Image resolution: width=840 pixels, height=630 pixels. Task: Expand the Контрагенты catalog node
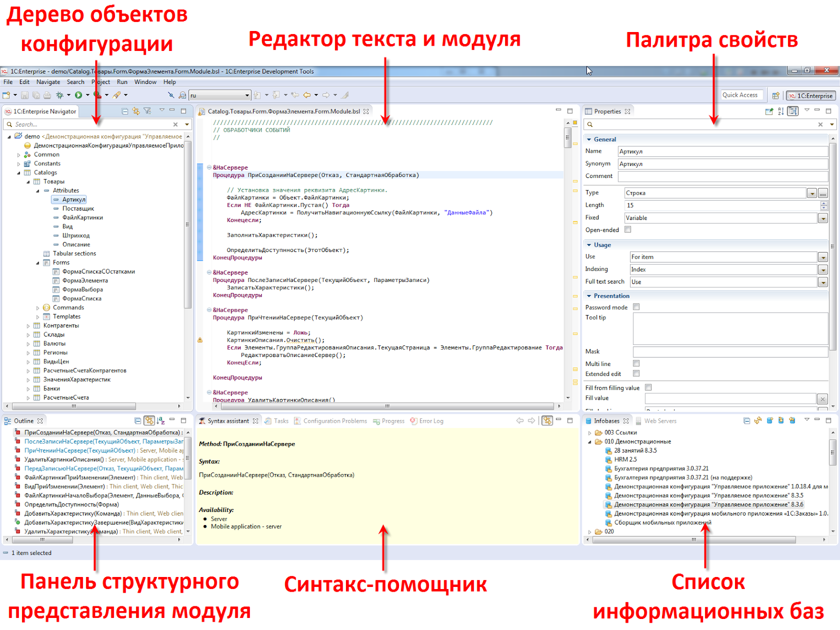click(x=29, y=325)
